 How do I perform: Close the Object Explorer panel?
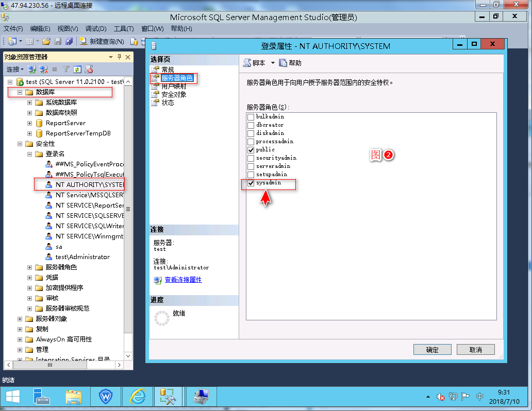(x=128, y=57)
